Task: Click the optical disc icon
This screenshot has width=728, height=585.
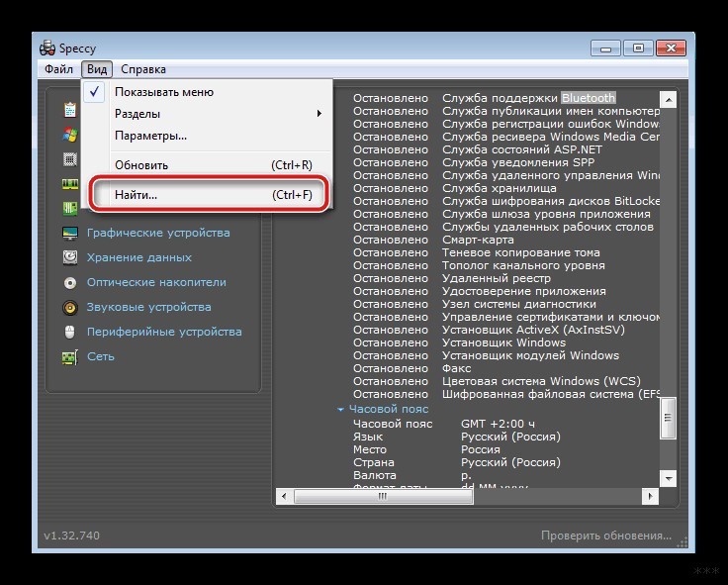Action: (x=70, y=282)
